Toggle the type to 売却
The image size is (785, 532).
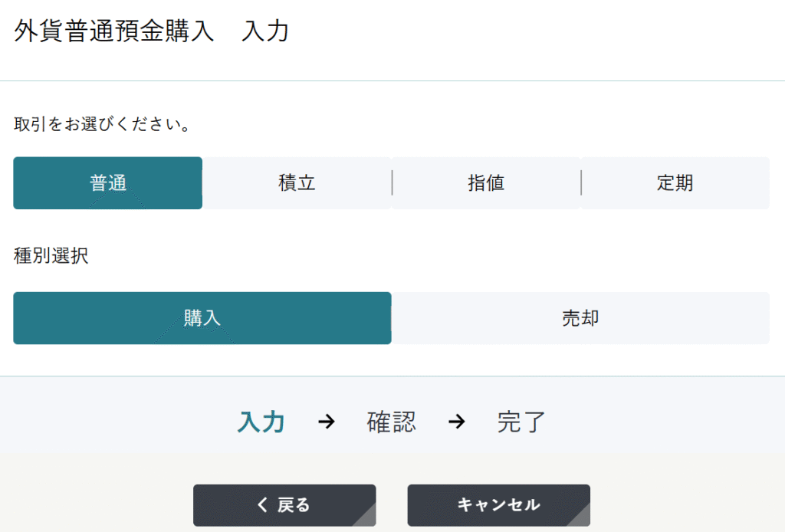tap(580, 318)
